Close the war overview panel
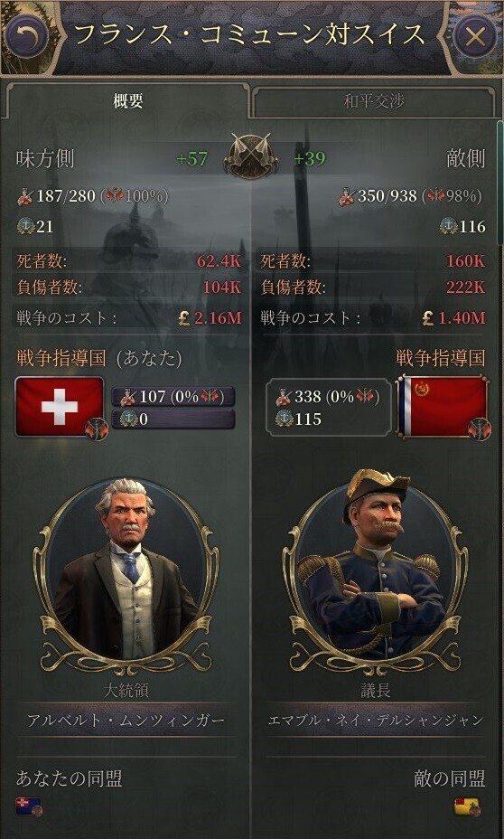The width and height of the screenshot is (504, 839). coord(474,36)
